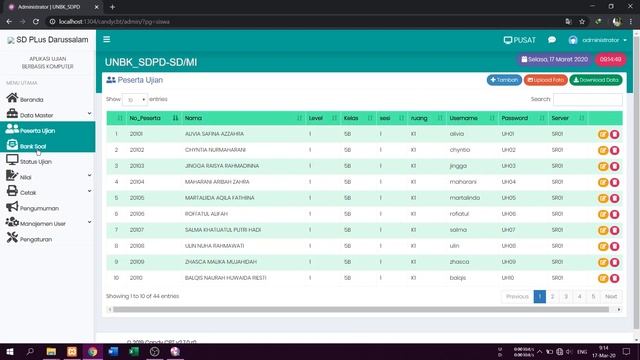Edit row for ROFI'ATUL ALIFAH
Screen dimensions: 640x360
603,214
